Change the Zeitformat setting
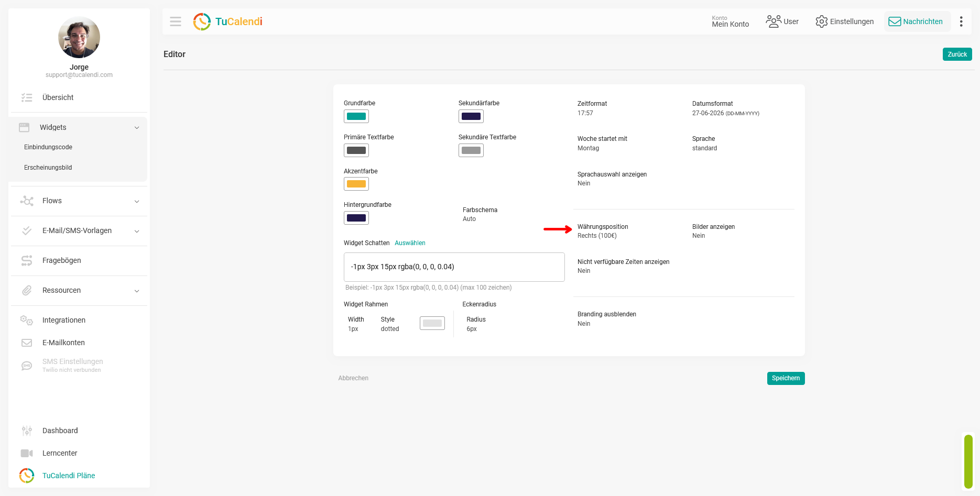980x496 pixels. tap(592, 108)
